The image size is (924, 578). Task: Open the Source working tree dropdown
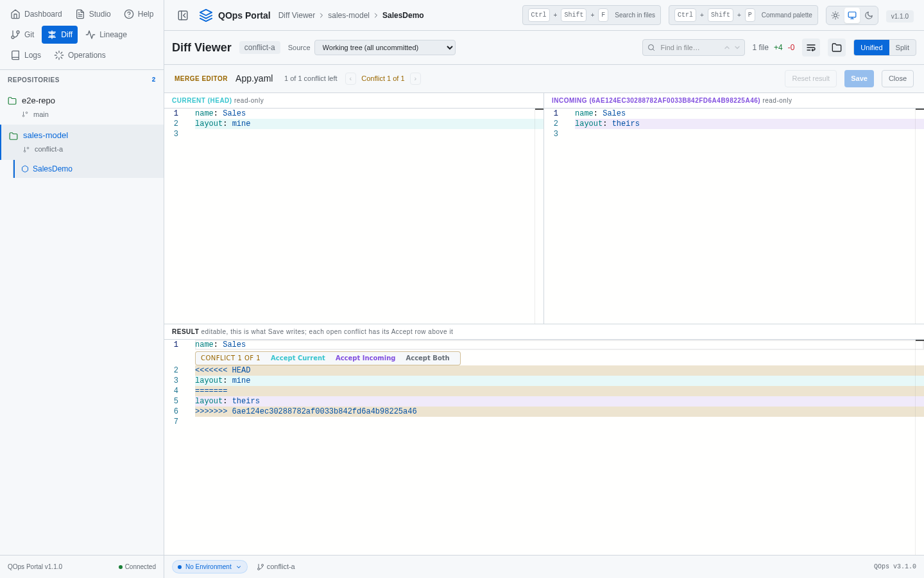385,48
